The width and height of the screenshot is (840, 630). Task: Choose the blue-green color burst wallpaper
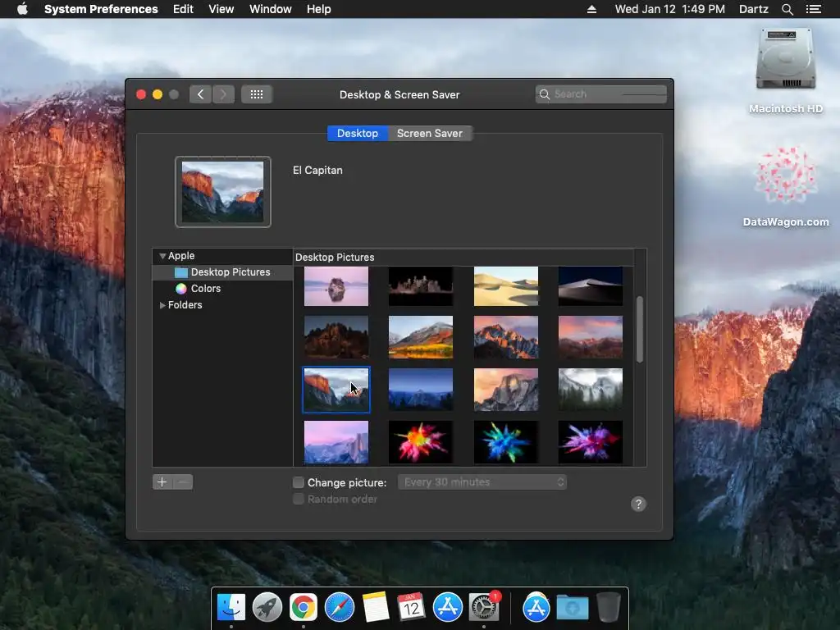click(505, 442)
